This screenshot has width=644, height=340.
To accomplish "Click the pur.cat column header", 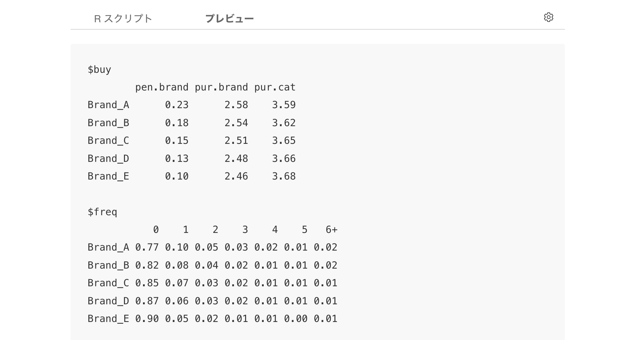I will tap(275, 87).
